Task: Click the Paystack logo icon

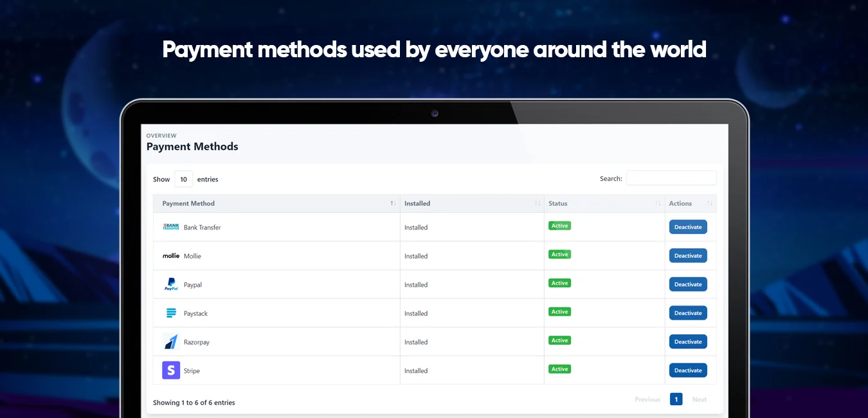Action: coord(171,313)
